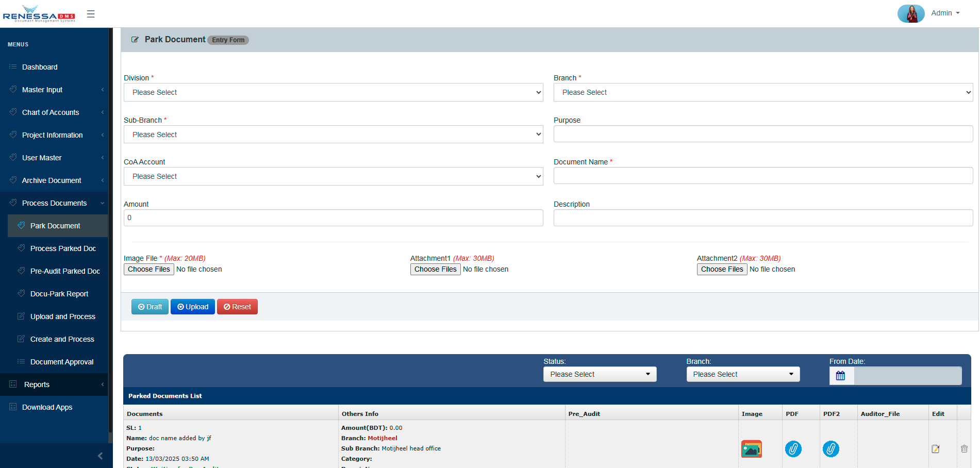
Task: Click the admin profile avatar
Action: [911, 13]
